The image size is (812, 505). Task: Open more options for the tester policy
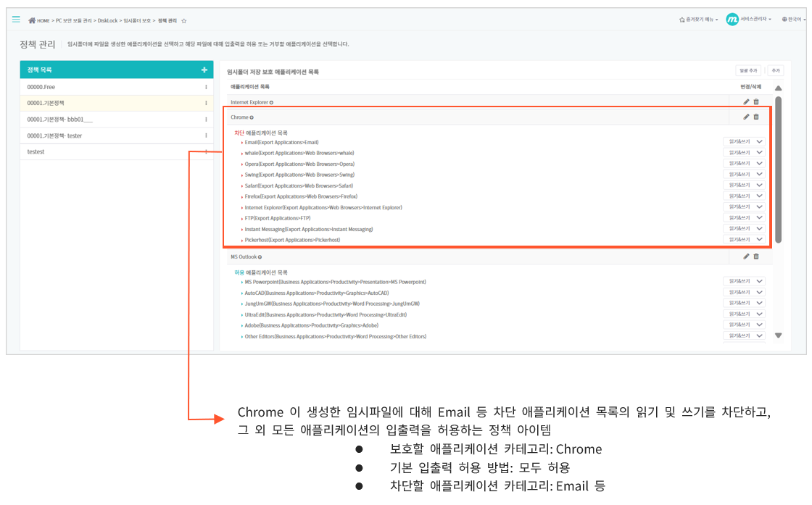click(x=206, y=135)
